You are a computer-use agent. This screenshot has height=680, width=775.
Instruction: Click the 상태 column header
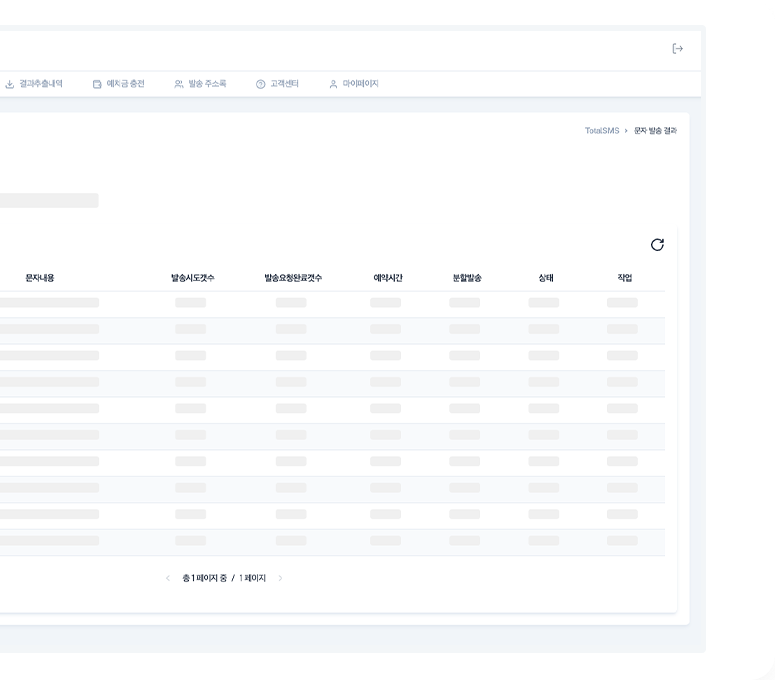[545, 278]
